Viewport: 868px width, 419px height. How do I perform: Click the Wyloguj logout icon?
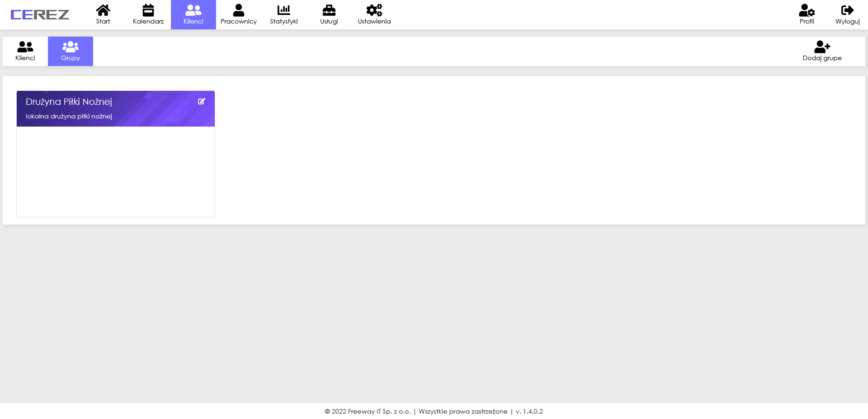[848, 10]
